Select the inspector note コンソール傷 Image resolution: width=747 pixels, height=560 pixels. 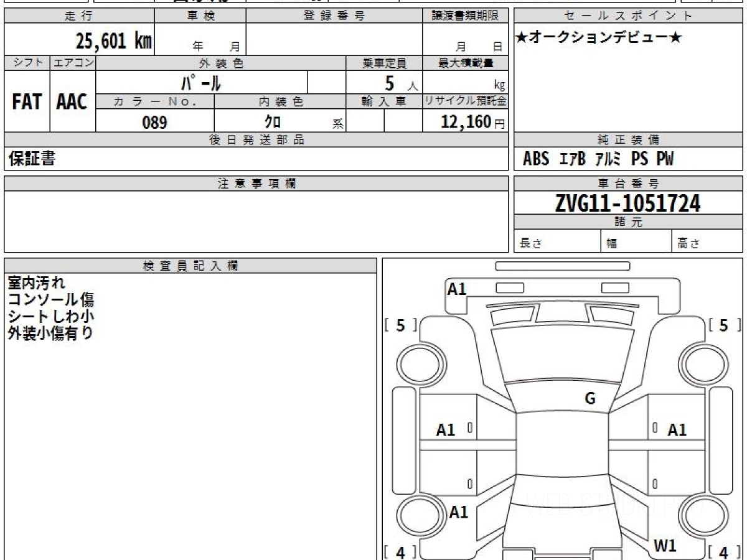(x=51, y=299)
